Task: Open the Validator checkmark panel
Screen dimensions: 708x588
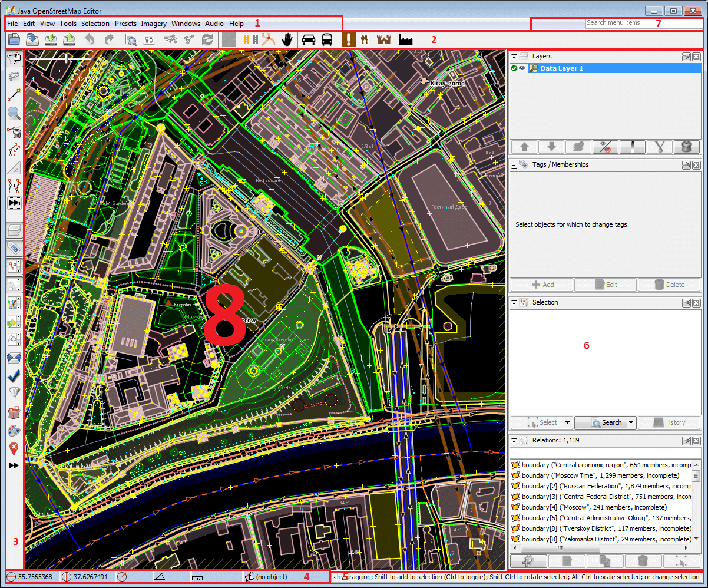Action: tap(14, 376)
